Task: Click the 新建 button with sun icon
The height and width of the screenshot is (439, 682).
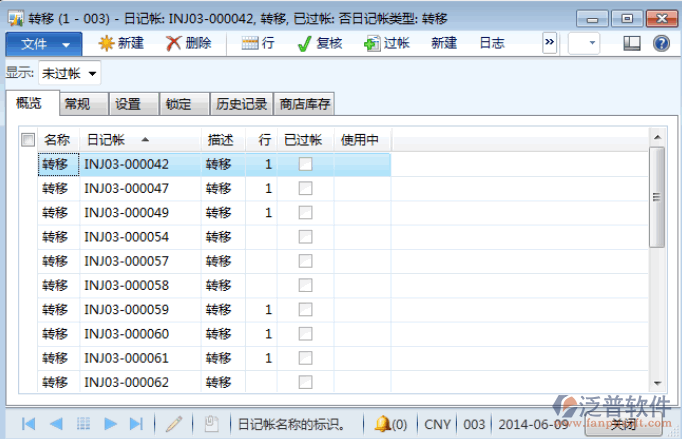Action: [121, 43]
